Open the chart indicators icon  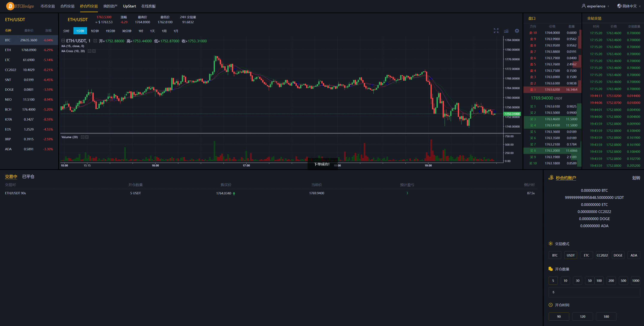506,31
